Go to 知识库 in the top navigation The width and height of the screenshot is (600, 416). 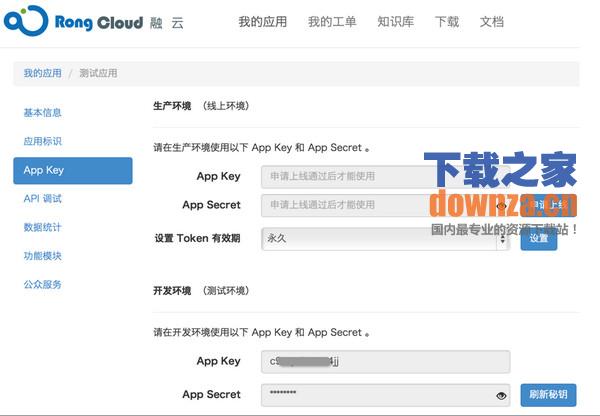pos(395,22)
